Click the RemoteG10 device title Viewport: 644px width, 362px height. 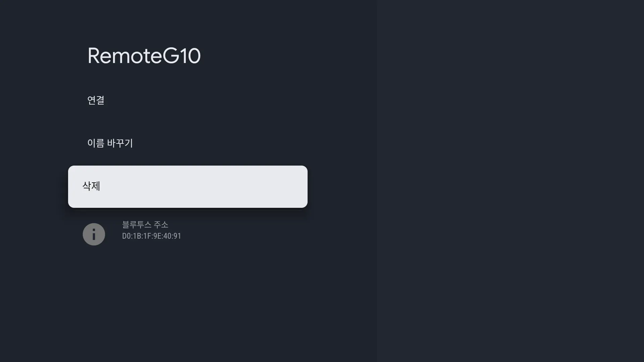(x=144, y=56)
